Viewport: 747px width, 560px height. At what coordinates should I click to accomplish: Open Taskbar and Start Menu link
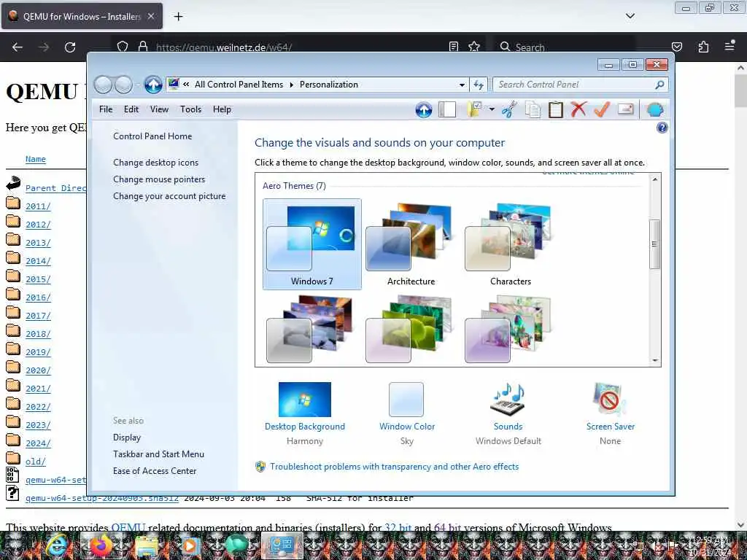point(158,454)
